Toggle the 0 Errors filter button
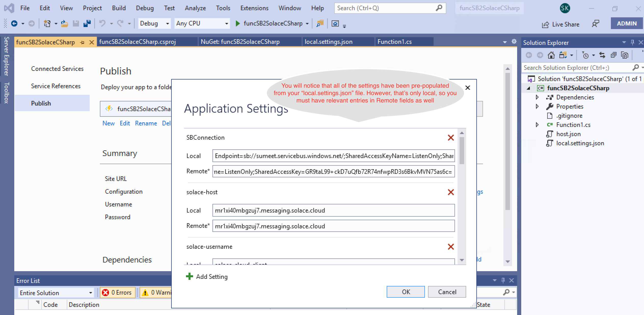Image resolution: width=644 pixels, height=315 pixels. (x=117, y=293)
